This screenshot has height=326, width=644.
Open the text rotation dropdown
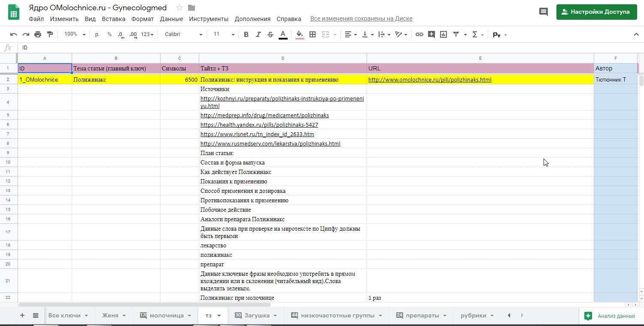(x=401, y=35)
